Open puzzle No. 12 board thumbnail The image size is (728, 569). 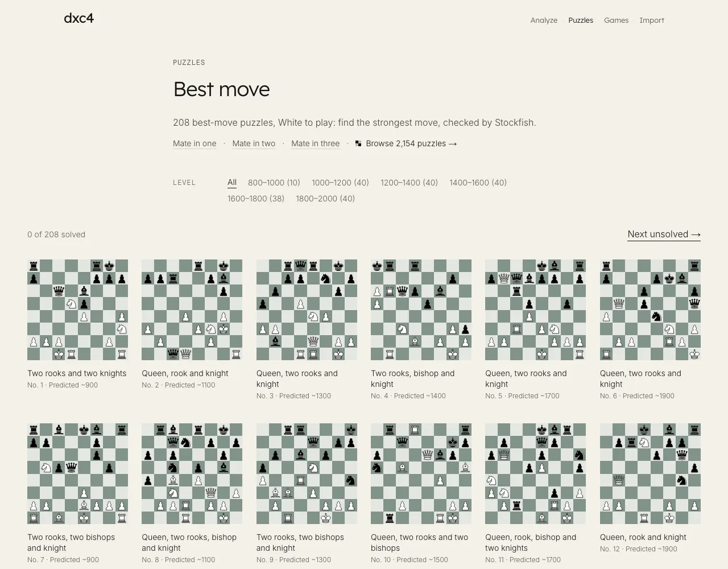[650, 473]
